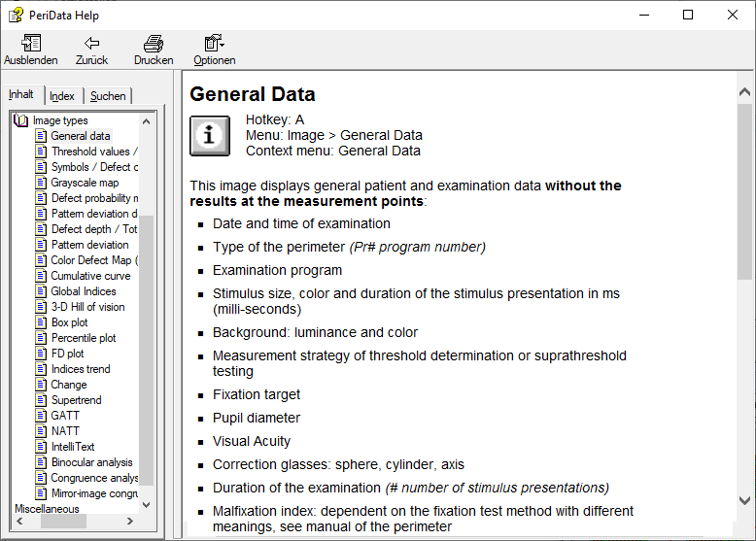The height and width of the screenshot is (541, 756).
Task: Click page icon beside GATT
Action: [41, 416]
